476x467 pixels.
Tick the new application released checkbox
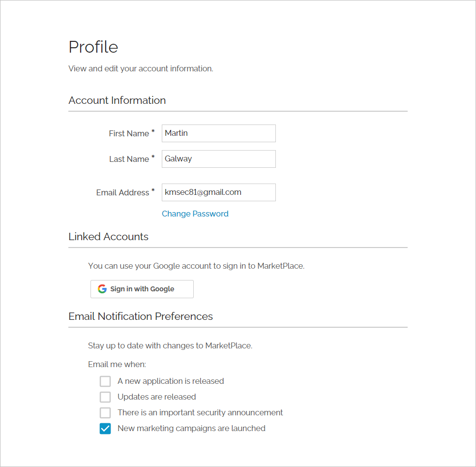pos(105,381)
